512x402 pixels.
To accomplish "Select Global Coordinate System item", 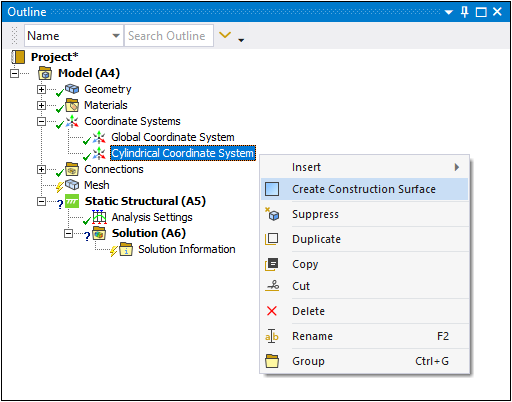I will [173, 137].
